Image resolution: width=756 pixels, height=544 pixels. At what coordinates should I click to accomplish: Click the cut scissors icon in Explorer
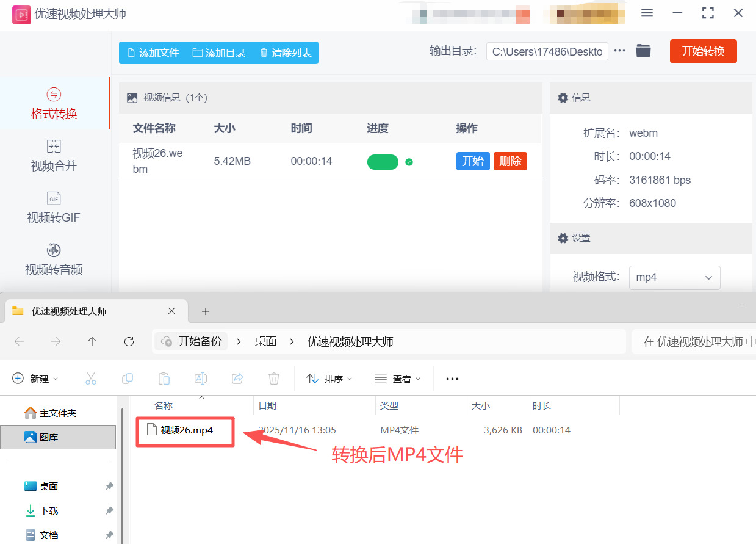91,379
